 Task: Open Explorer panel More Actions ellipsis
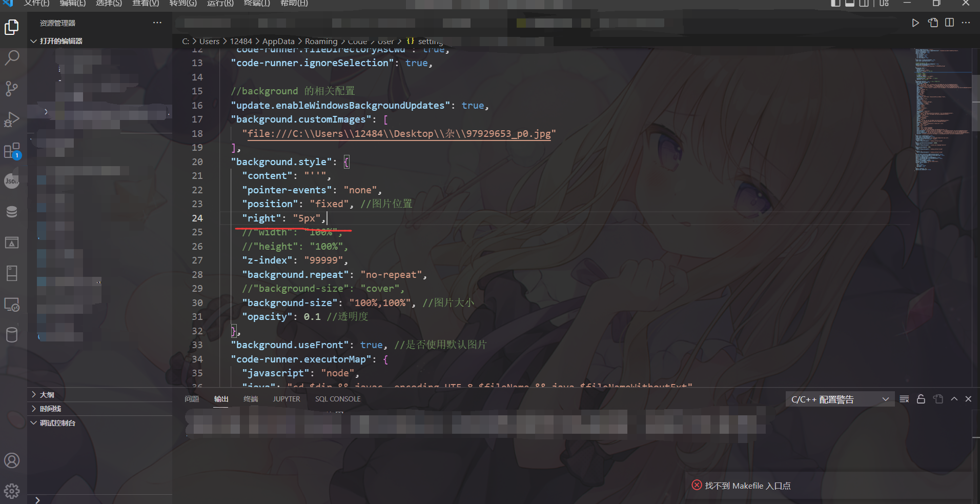click(157, 23)
